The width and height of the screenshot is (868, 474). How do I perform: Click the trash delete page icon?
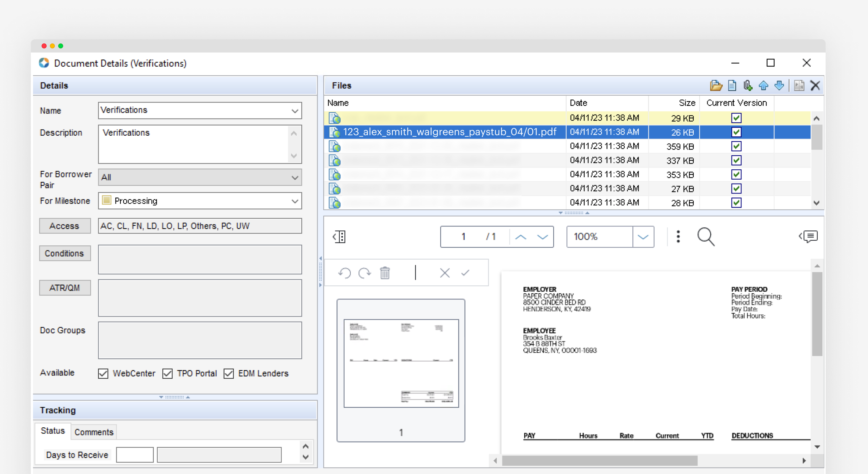pyautogui.click(x=385, y=273)
